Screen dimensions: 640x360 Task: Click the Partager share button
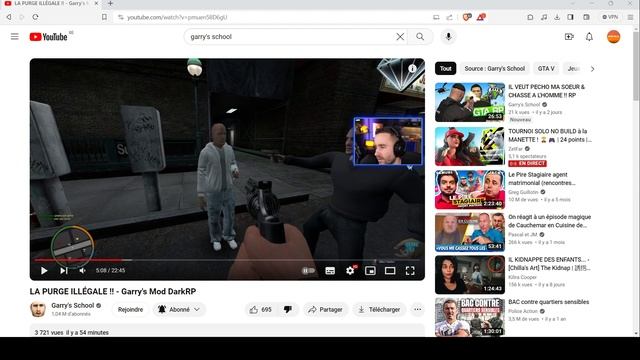tap(325, 310)
